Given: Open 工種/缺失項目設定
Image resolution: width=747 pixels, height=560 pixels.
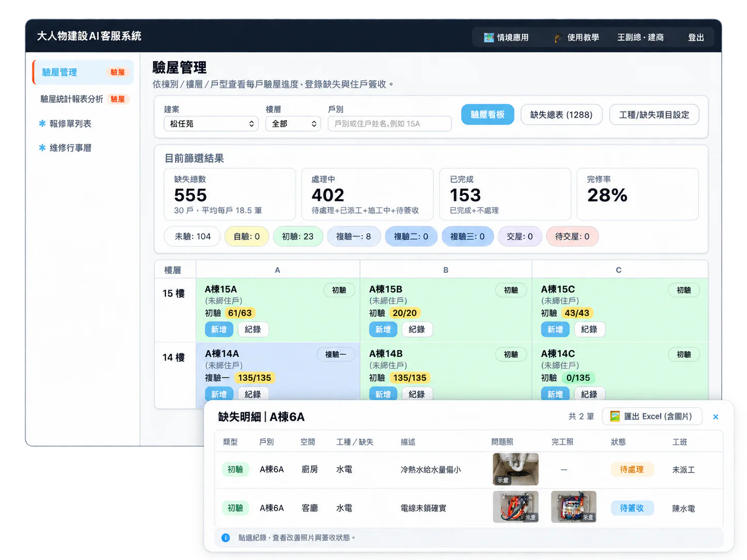Looking at the screenshot, I should (x=654, y=114).
